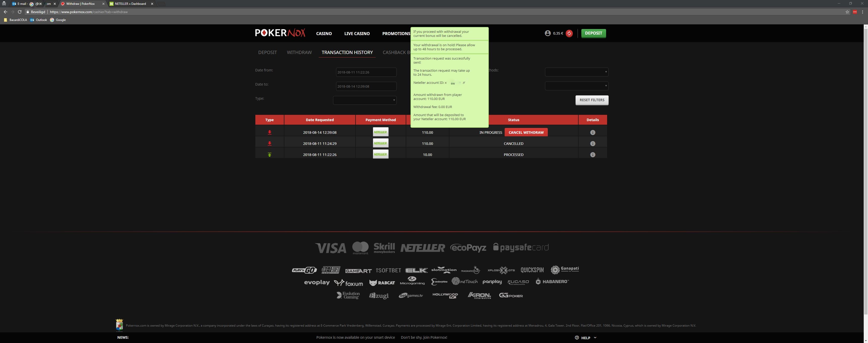The width and height of the screenshot is (868, 343).
Task: Reload the page with refresh icon
Action: (x=19, y=12)
